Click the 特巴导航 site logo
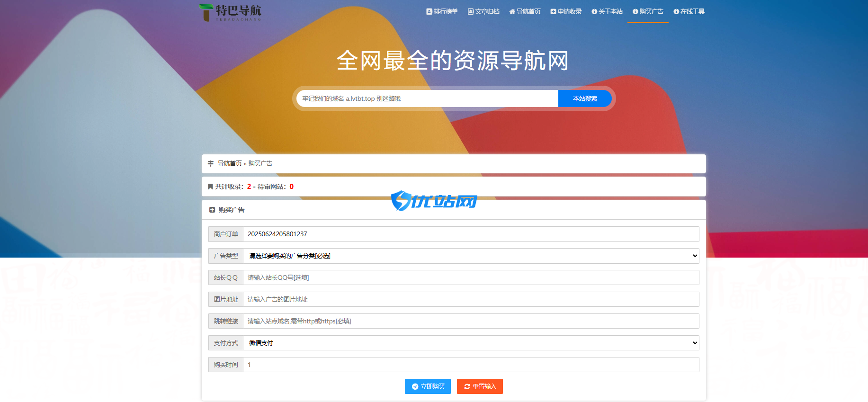868x402 pixels. click(x=231, y=12)
